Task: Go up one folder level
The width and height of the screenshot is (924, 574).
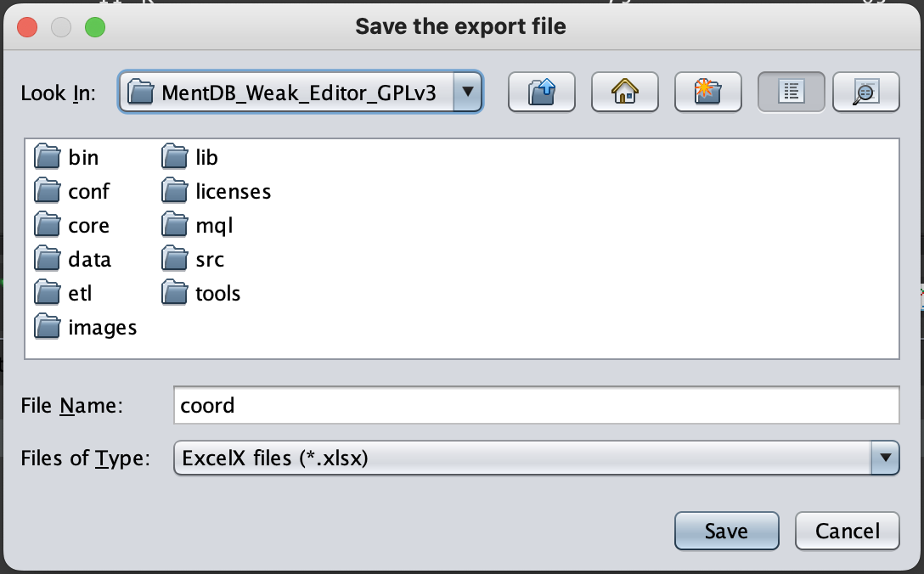Action: click(x=542, y=92)
